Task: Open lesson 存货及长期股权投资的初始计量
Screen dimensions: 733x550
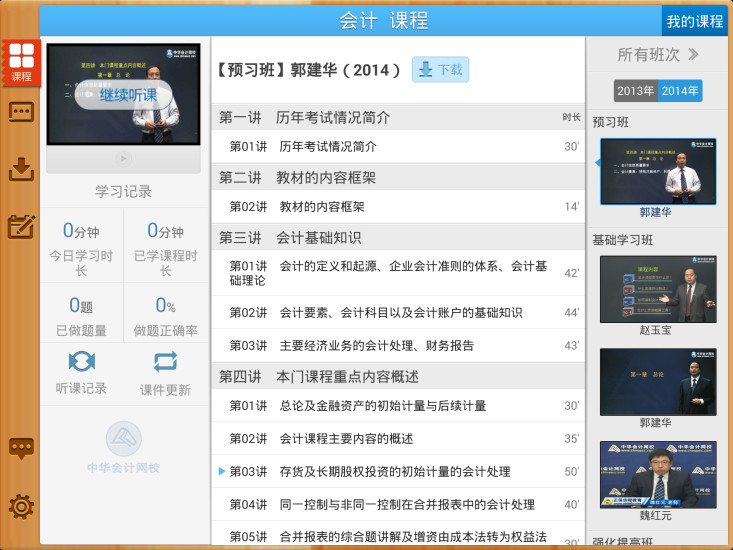Action: (x=398, y=471)
